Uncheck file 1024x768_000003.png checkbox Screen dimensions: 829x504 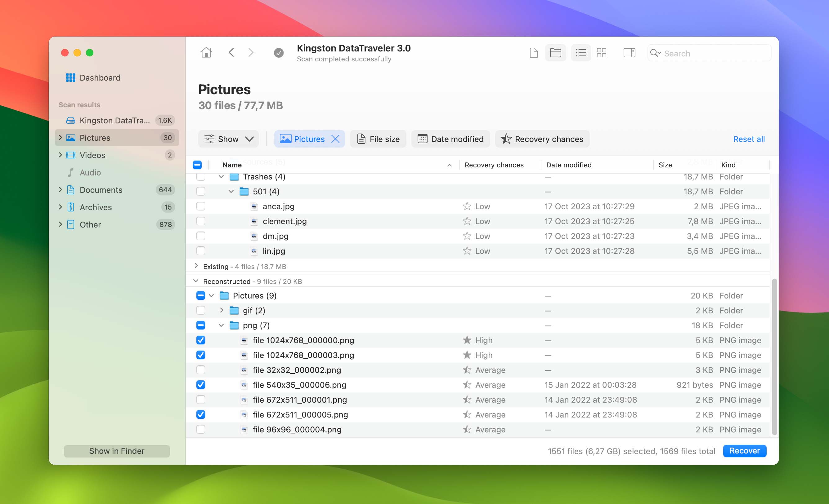tap(200, 355)
